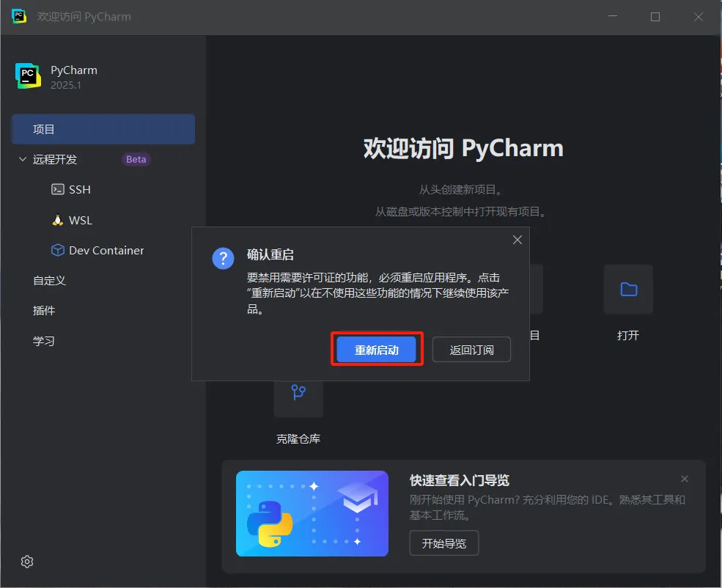
Task: Select 项目 in the sidebar
Action: (103, 129)
